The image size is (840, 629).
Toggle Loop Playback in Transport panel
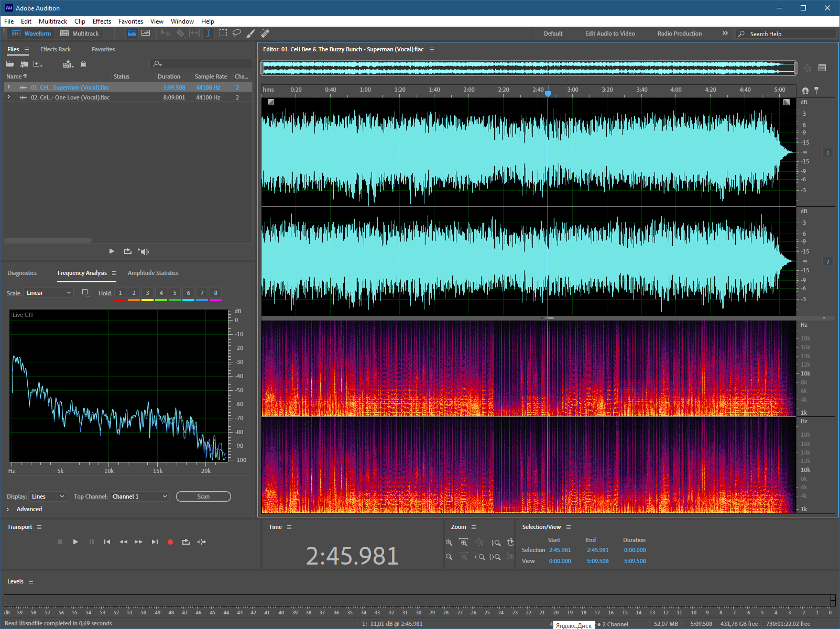pos(186,542)
